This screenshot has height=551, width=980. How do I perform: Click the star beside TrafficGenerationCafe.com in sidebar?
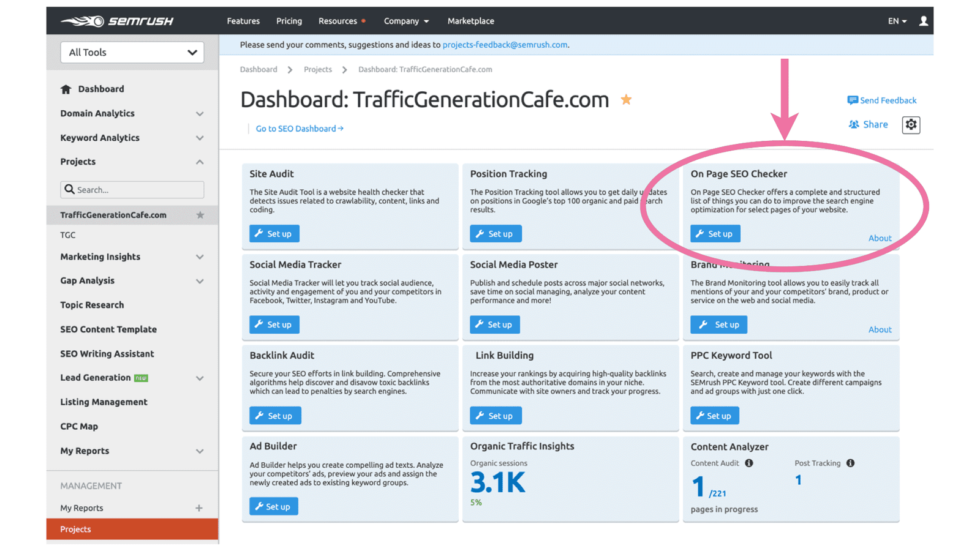coord(200,215)
